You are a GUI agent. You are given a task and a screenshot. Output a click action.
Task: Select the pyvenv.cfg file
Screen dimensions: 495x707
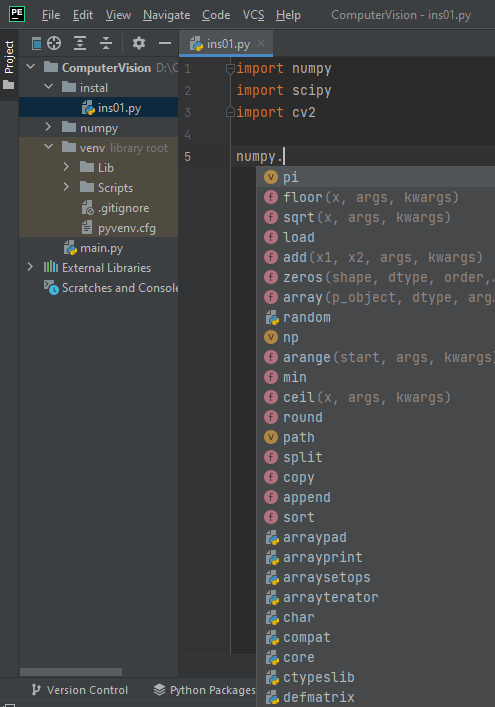click(98, 228)
